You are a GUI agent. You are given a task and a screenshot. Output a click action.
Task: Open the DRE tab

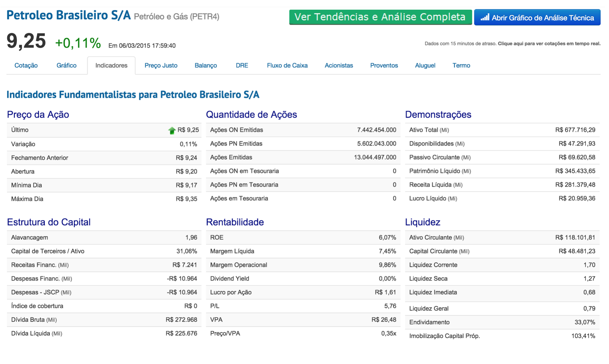click(x=242, y=65)
